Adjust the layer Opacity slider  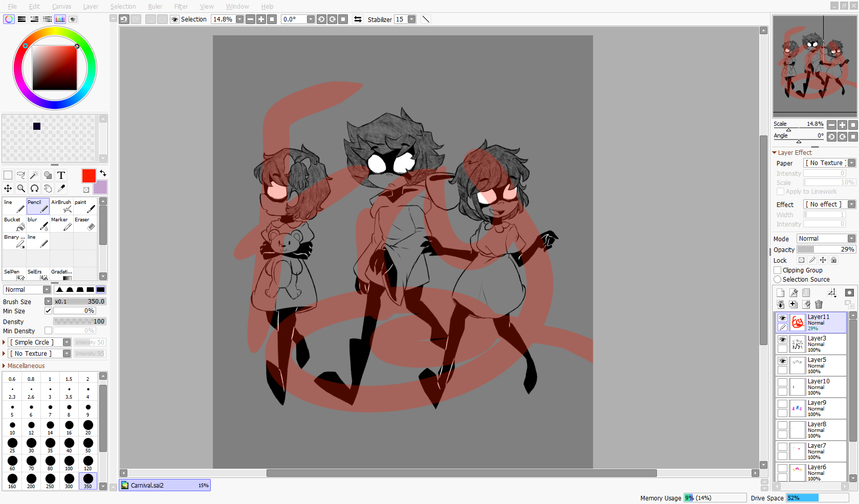826,249
